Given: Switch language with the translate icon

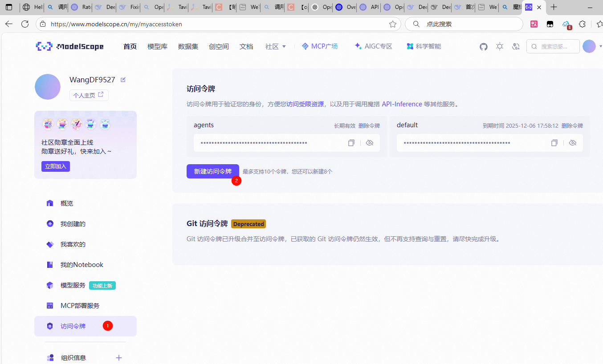Looking at the screenshot, I should pyautogui.click(x=516, y=46).
